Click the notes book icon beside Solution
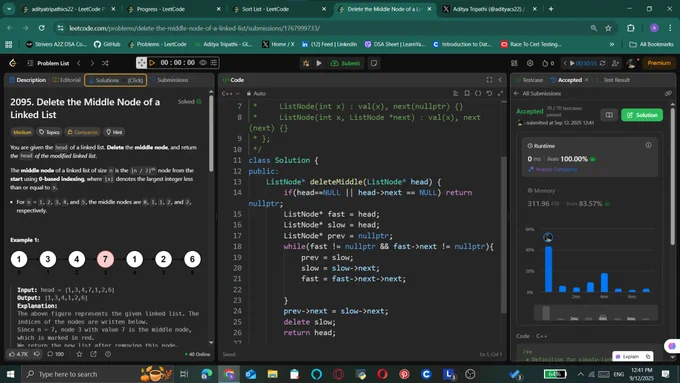This screenshot has height=383, width=680. click(x=609, y=115)
